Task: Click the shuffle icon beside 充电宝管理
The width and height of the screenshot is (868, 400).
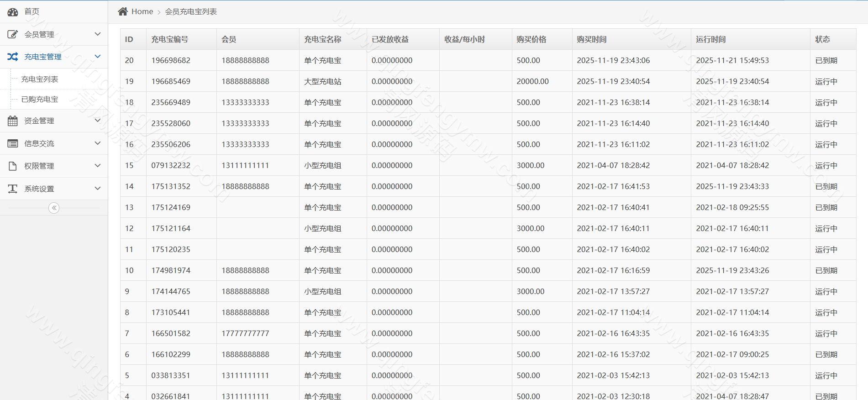Action: (x=13, y=57)
